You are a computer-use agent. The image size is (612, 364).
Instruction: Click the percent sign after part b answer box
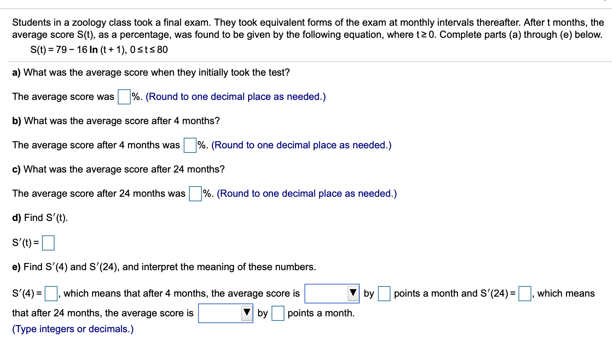click(x=201, y=146)
